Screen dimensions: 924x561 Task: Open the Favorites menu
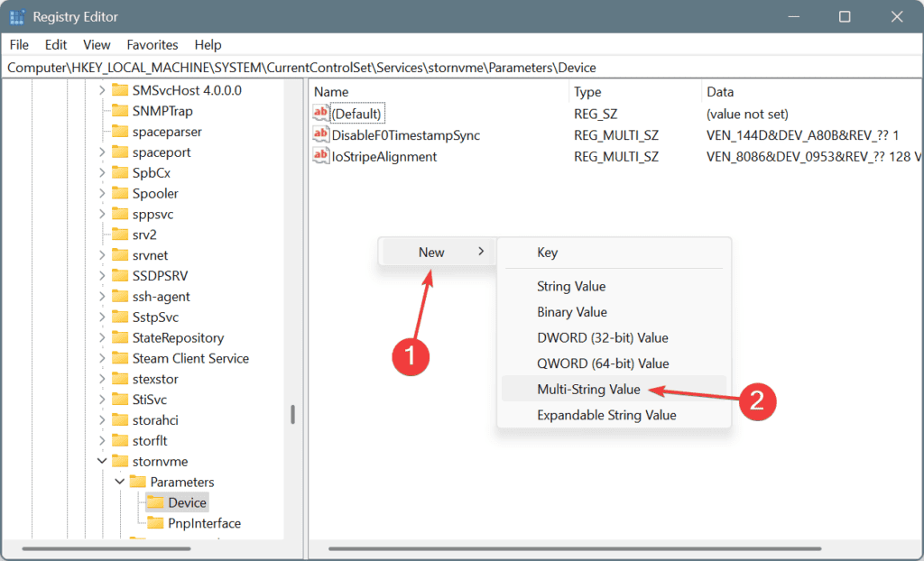[x=152, y=45]
